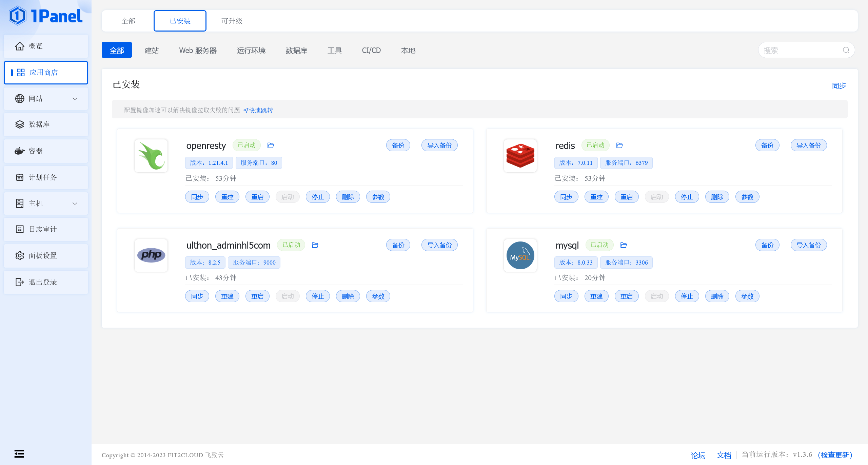Click openresty 版本: 1.21.4.1 tag
The height and width of the screenshot is (465, 868).
click(209, 163)
